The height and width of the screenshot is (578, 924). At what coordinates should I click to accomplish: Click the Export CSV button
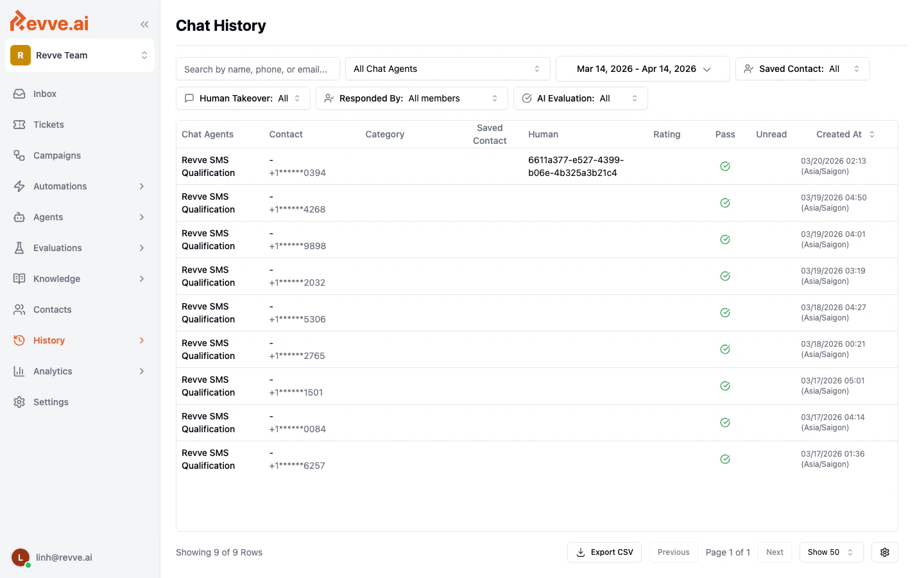pyautogui.click(x=604, y=552)
